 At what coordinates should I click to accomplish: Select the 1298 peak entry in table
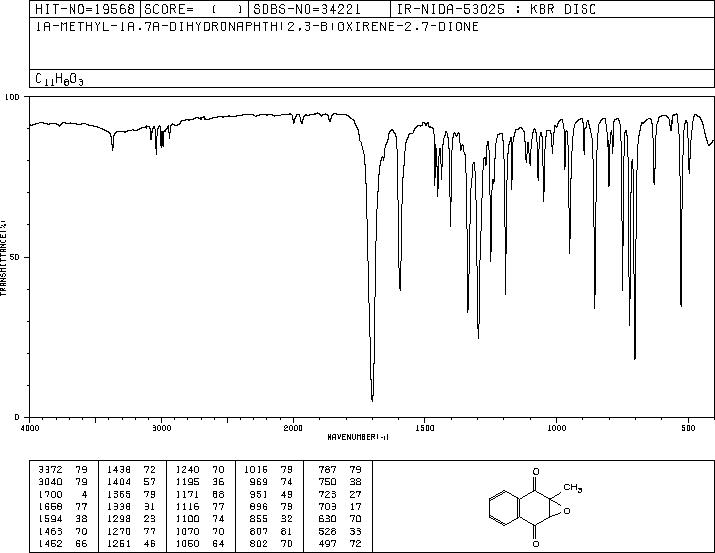tap(131, 519)
